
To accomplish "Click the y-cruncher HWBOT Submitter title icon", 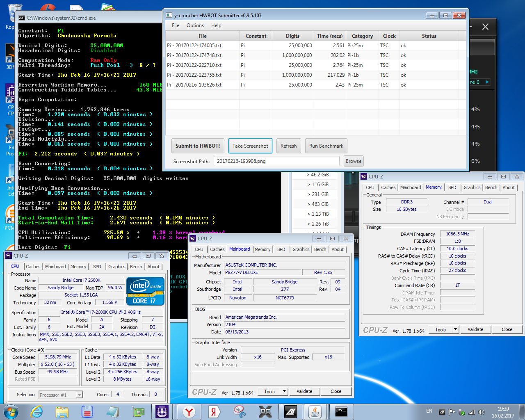I will tap(169, 15).
